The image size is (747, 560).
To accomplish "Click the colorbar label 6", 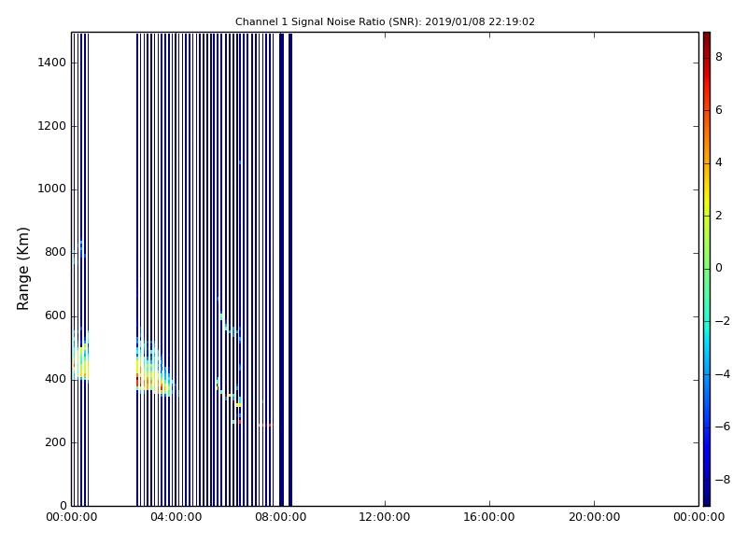I will point(719,110).
